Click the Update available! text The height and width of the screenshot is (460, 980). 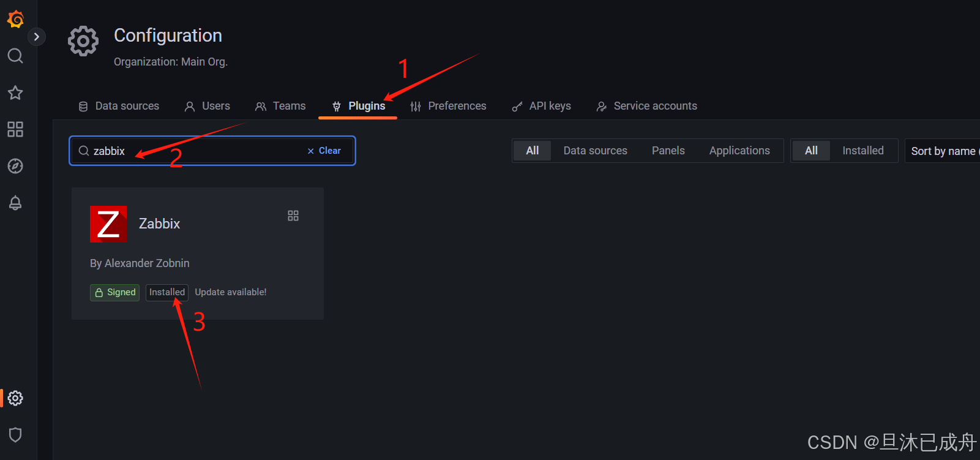pyautogui.click(x=231, y=292)
